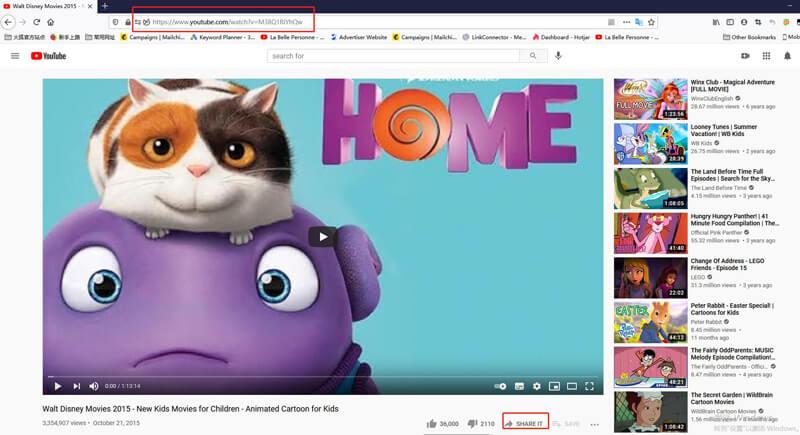This screenshot has width=800, height=435.
Task: Toggle theater mode
Action: point(572,386)
